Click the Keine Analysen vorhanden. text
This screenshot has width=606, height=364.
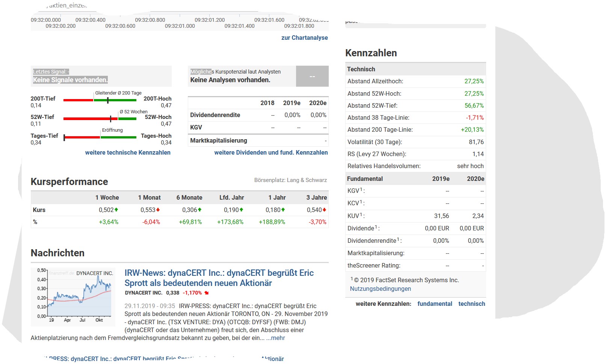[x=230, y=80]
